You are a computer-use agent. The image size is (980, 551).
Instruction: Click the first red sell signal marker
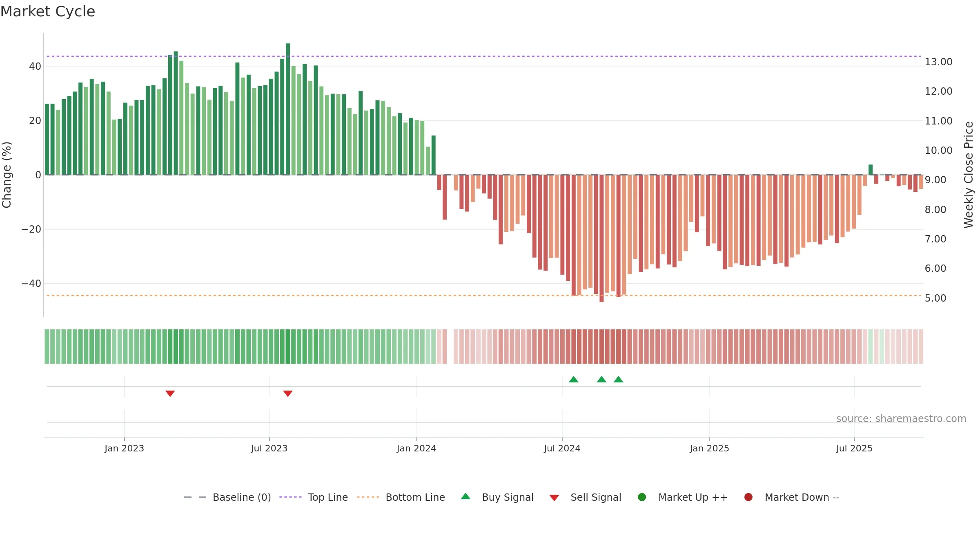point(170,393)
